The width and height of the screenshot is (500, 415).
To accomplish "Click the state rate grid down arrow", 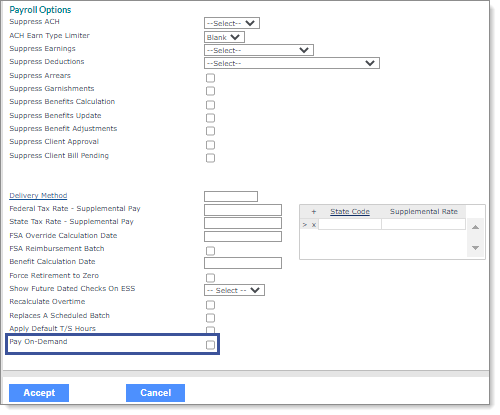I will tap(476, 248).
